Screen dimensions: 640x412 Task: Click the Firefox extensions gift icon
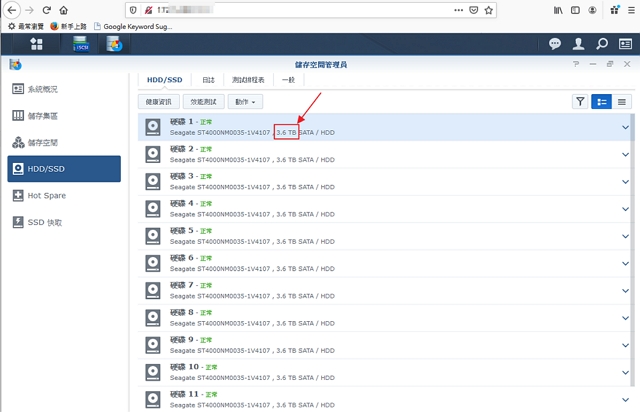(x=614, y=10)
